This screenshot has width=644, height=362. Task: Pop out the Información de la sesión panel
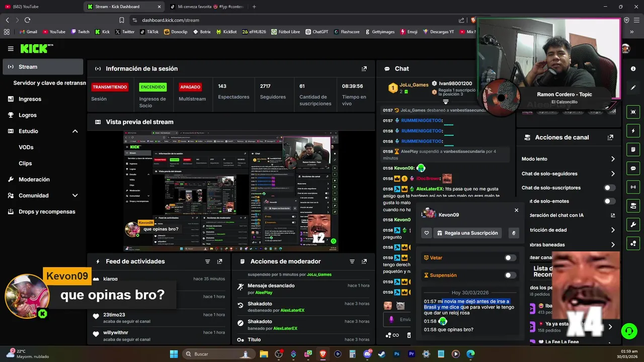point(364,69)
